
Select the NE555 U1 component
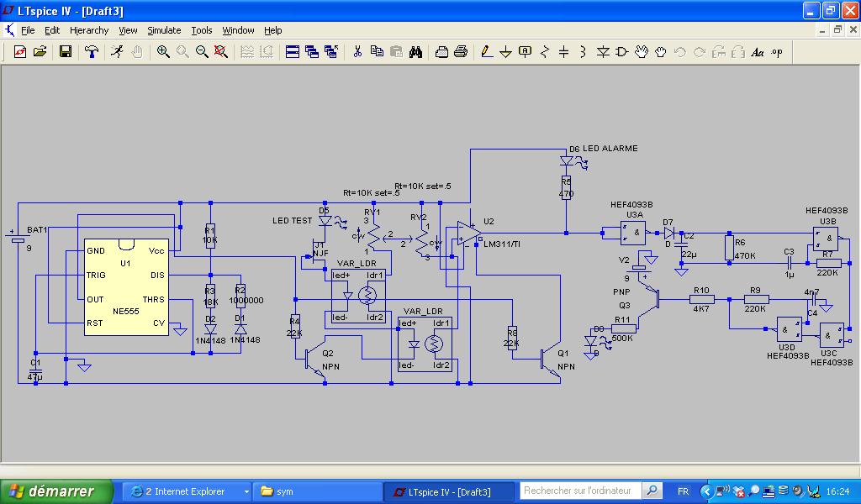pos(126,286)
